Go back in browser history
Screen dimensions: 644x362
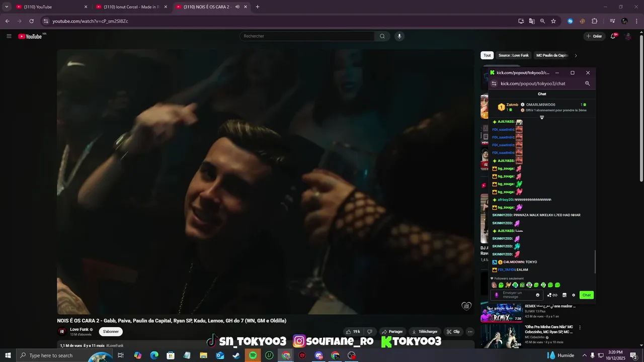8,21
